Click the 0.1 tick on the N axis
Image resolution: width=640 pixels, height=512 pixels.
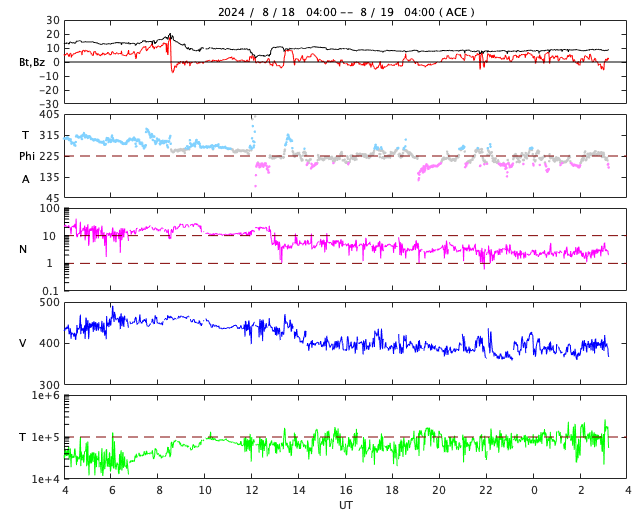point(51,291)
